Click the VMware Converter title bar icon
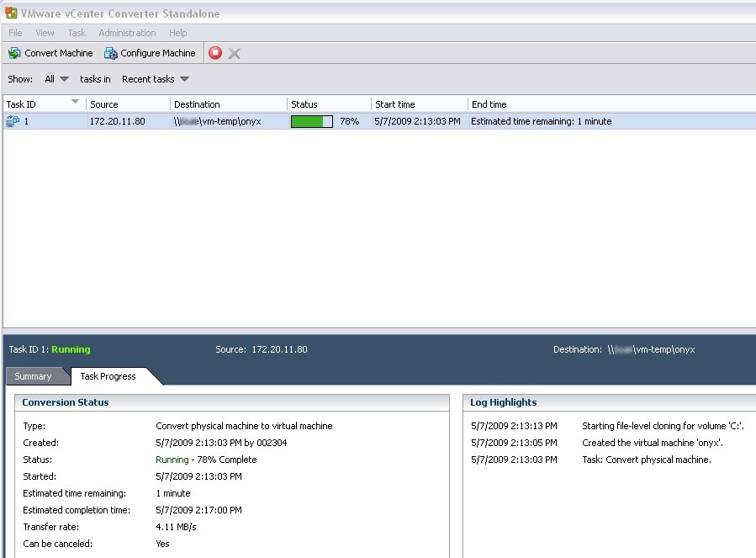The image size is (756, 558). pyautogui.click(x=10, y=13)
